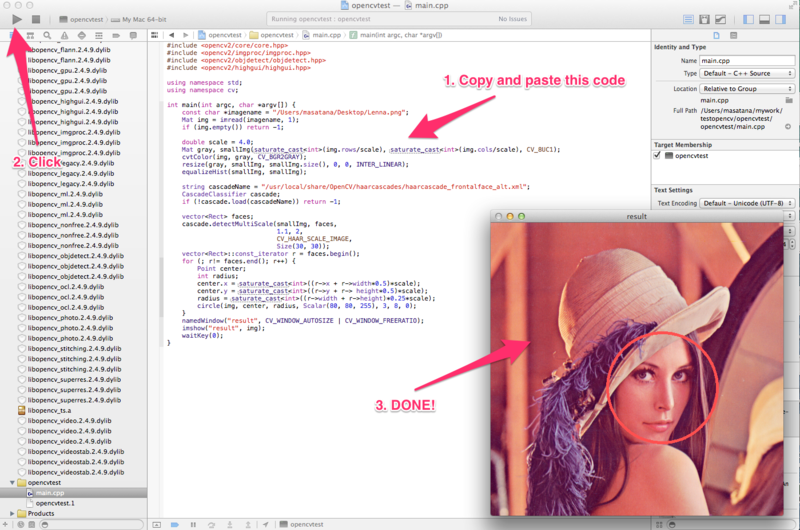Open the log navigator speech-bubble icon
800x530 pixels.
[x=133, y=35]
